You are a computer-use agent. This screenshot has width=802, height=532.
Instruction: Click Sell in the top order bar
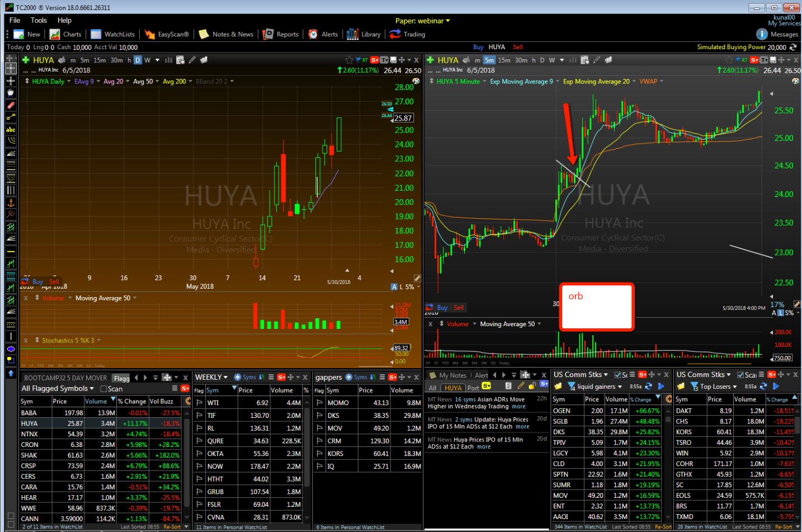518,47
